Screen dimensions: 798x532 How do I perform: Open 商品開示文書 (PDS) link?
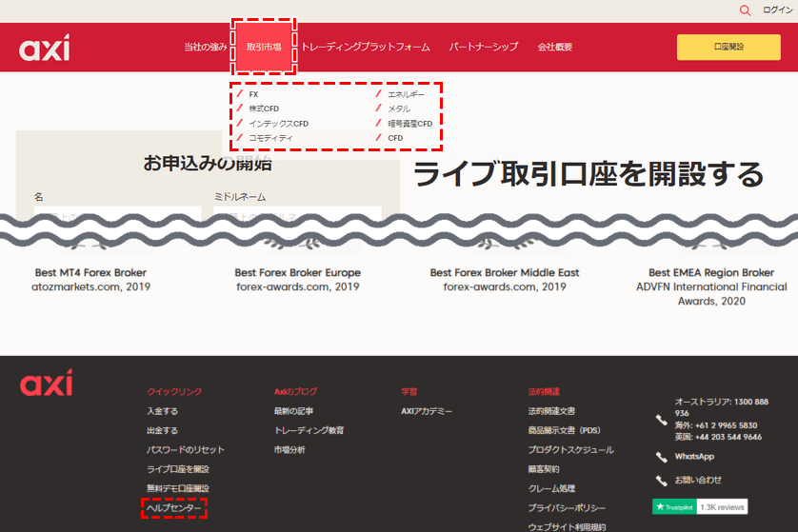564,430
